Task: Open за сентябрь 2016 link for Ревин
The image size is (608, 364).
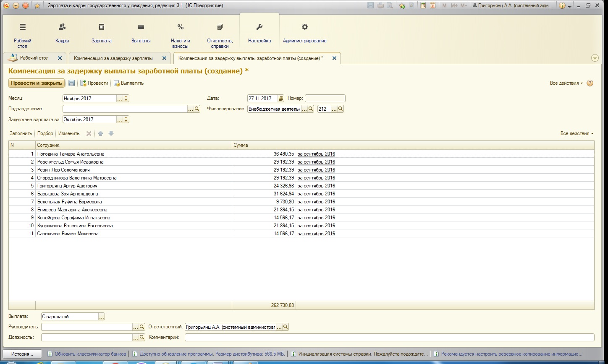Action: coord(316,170)
